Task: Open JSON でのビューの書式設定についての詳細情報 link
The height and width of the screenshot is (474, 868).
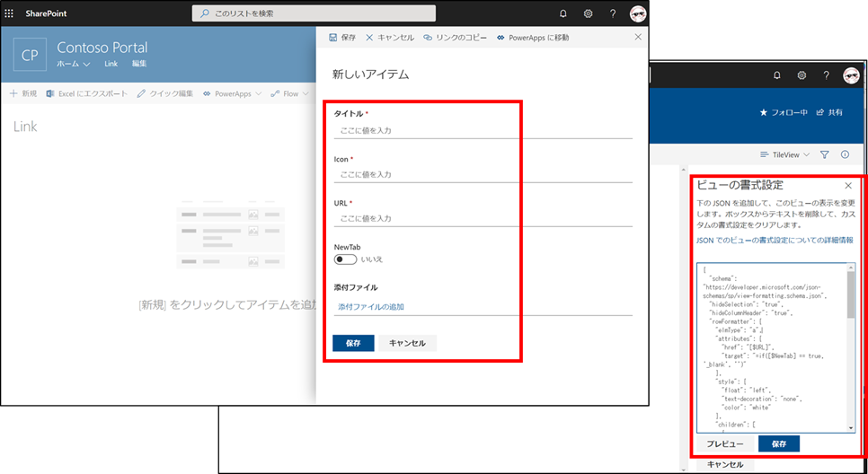Action: (775, 240)
